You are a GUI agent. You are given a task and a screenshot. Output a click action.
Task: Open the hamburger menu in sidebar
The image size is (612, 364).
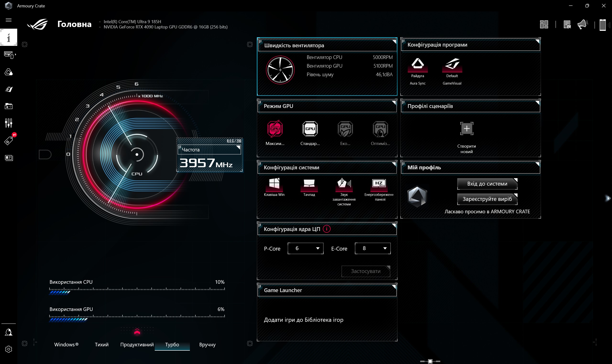click(9, 20)
